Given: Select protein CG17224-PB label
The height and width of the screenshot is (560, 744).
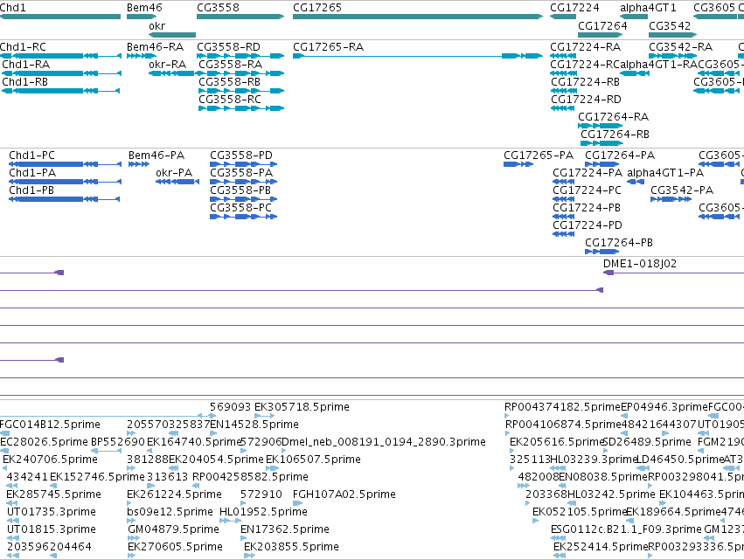Looking at the screenshot, I should (x=587, y=208).
